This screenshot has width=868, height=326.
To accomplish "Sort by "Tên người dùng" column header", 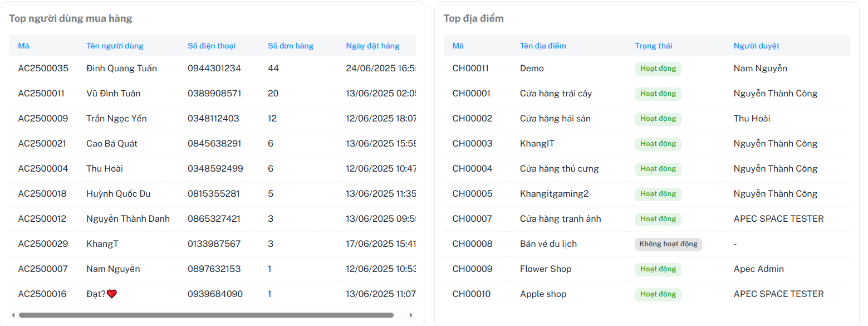I will (x=115, y=46).
